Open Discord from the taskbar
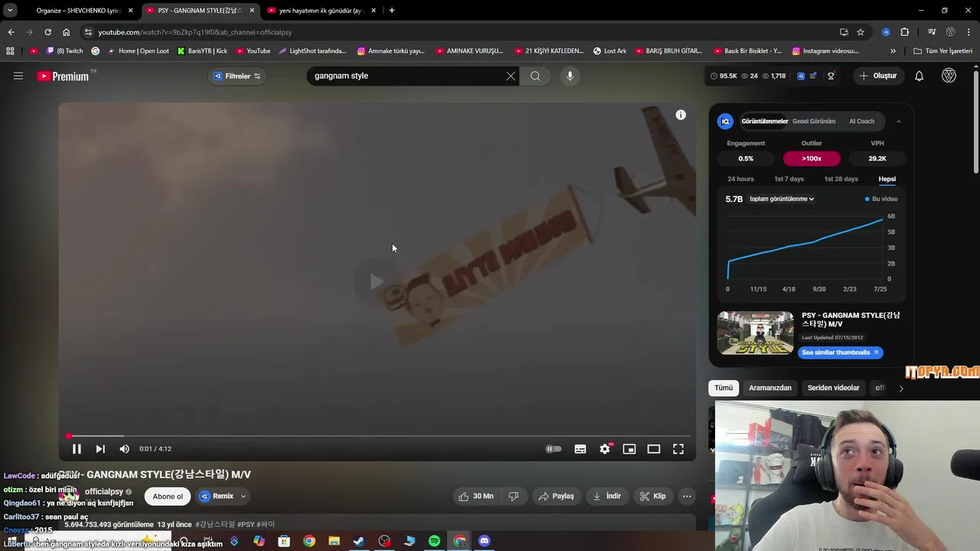980x551 pixels. [x=484, y=541]
